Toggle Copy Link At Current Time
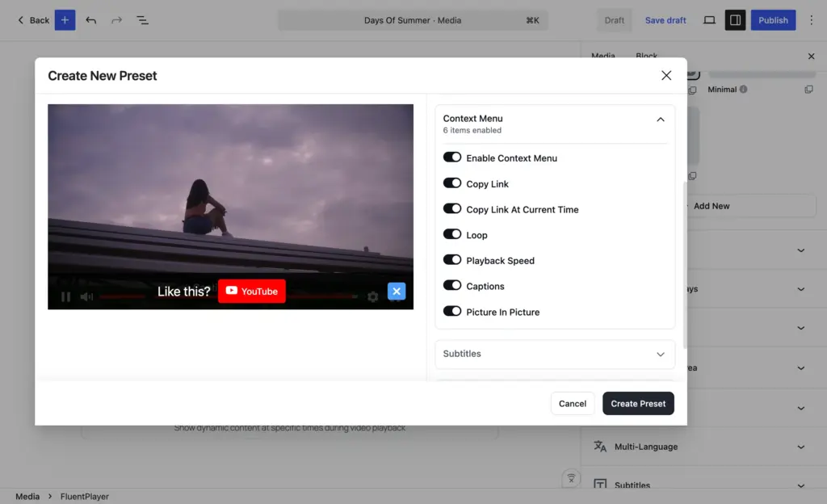827x504 pixels. [x=452, y=208]
